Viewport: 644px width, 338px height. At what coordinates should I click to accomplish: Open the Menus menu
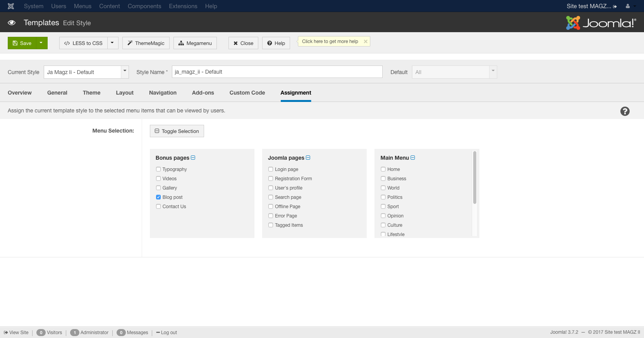(82, 6)
